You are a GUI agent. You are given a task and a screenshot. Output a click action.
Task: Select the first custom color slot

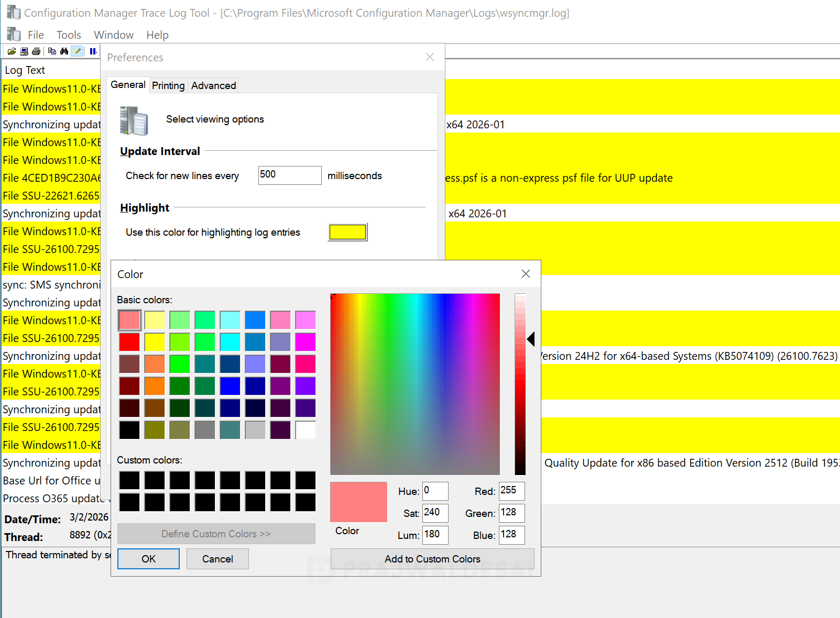pyautogui.click(x=129, y=480)
